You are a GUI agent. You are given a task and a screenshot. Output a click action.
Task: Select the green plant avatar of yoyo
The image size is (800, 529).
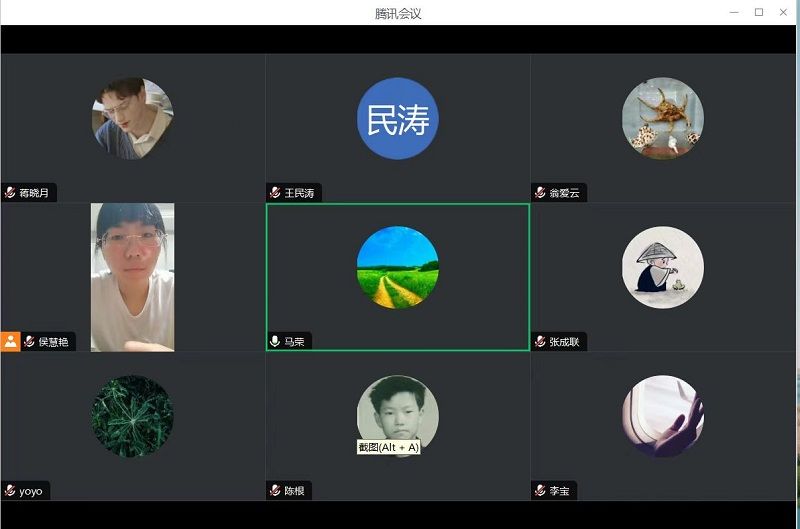[132, 416]
